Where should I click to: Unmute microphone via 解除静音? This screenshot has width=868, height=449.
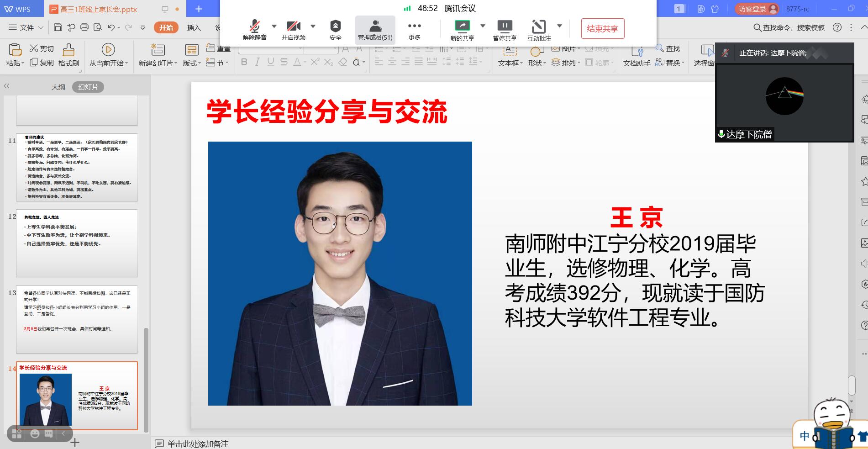coord(254,26)
